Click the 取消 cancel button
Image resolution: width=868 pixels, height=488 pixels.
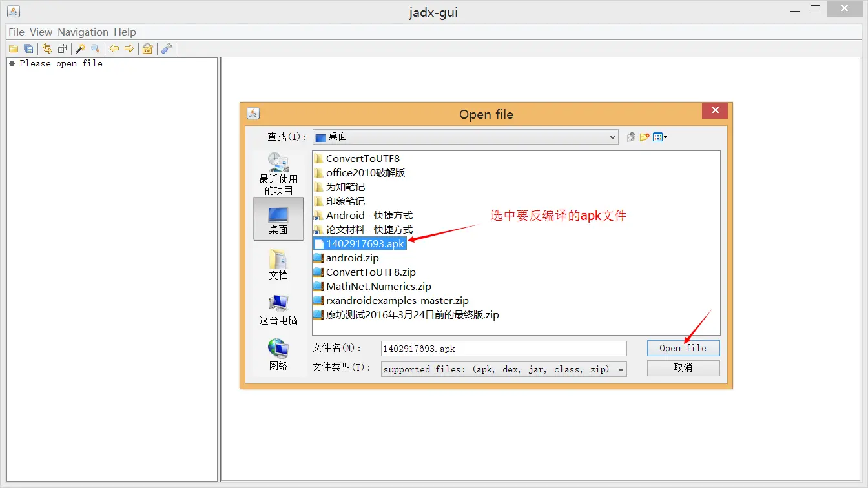pos(683,368)
